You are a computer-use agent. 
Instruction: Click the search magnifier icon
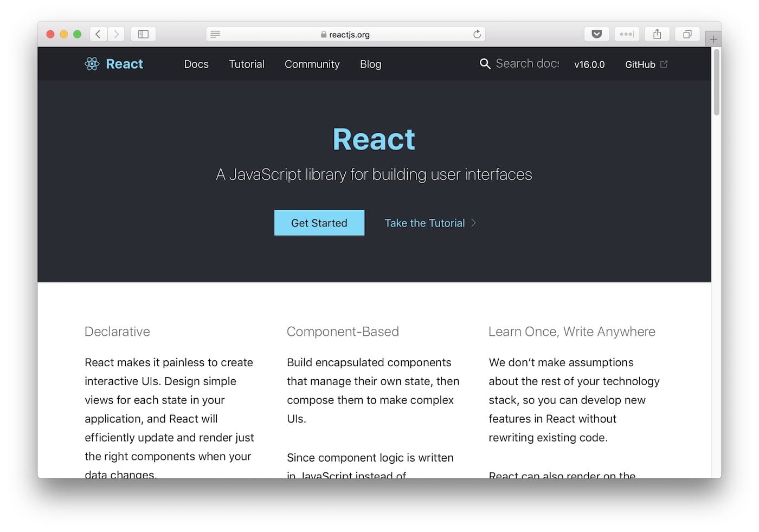tap(485, 63)
